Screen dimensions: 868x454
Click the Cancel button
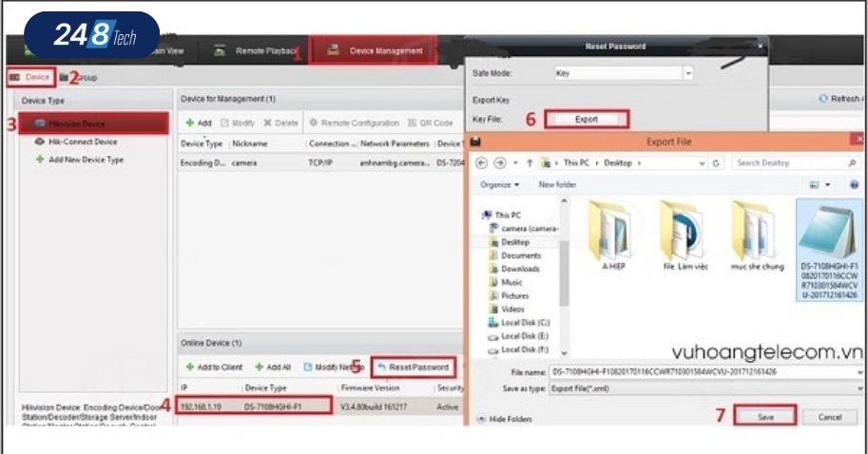pyautogui.click(x=830, y=417)
